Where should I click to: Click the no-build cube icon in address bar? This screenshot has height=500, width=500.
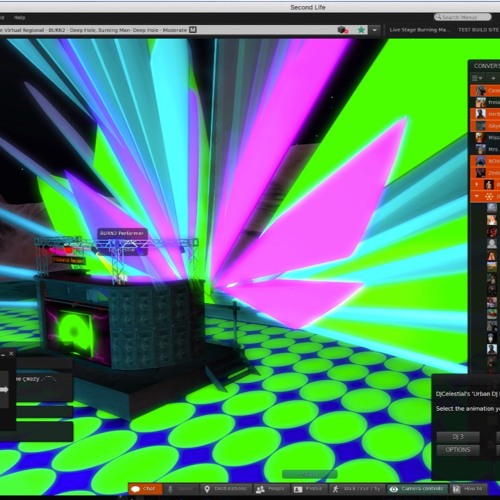point(343,30)
